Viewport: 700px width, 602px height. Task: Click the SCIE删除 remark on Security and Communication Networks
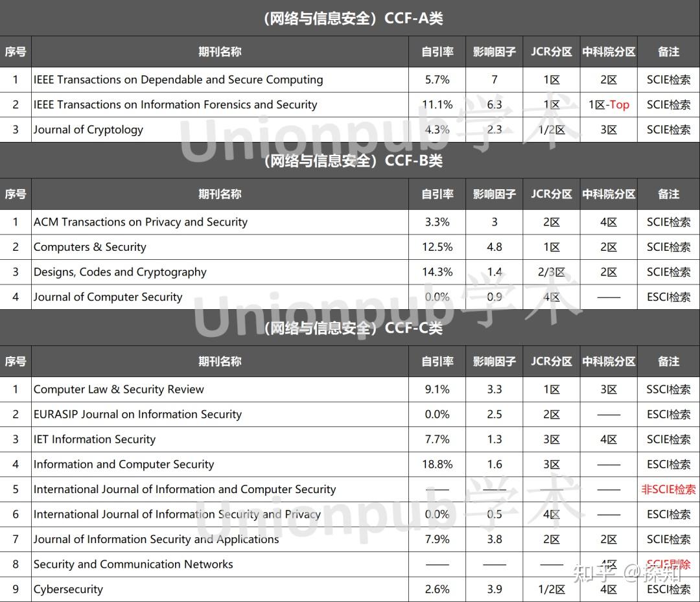tap(668, 564)
